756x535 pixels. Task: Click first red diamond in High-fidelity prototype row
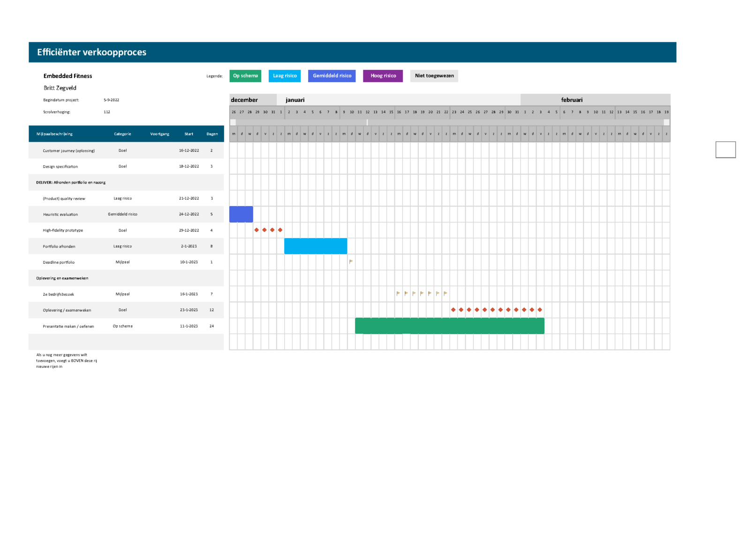pos(257,230)
